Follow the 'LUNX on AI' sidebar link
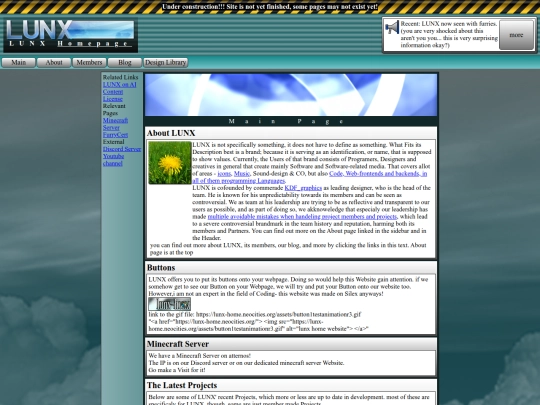The image size is (540, 405). click(x=120, y=84)
